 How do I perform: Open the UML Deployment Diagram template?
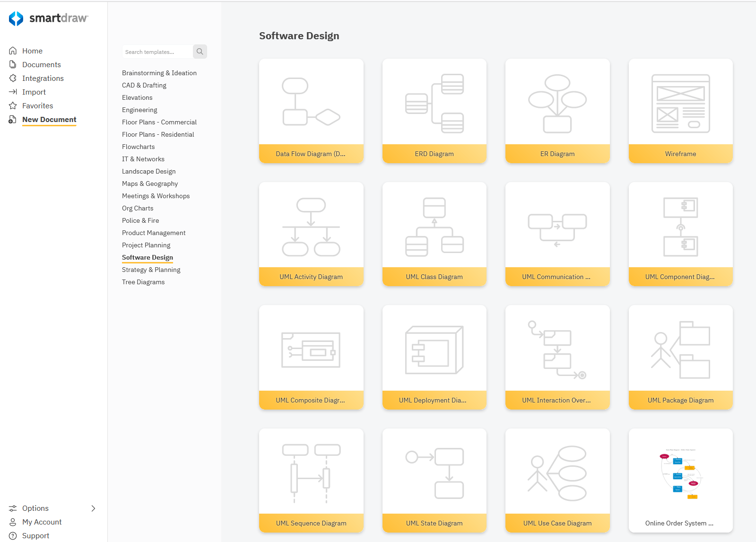pos(434,358)
